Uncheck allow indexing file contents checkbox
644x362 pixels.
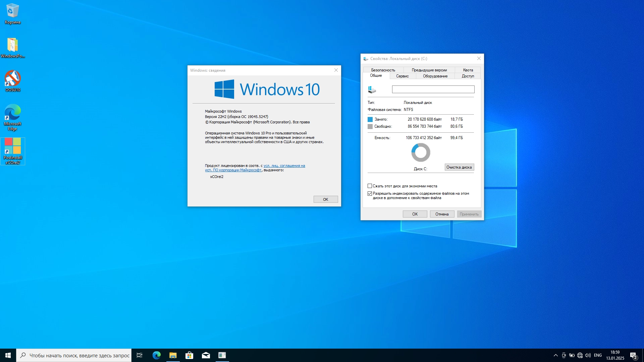click(x=370, y=193)
